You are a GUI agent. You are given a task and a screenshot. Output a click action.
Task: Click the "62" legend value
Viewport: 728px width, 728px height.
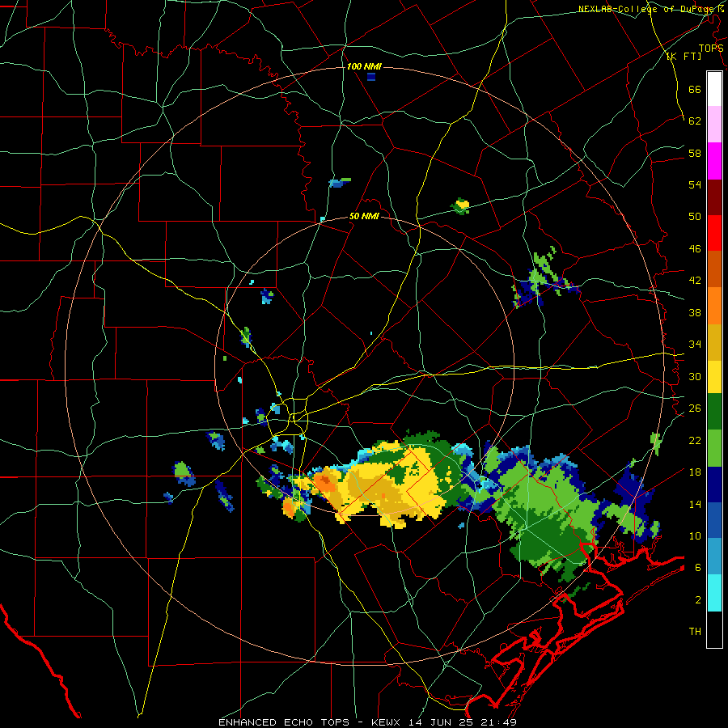coord(695,121)
